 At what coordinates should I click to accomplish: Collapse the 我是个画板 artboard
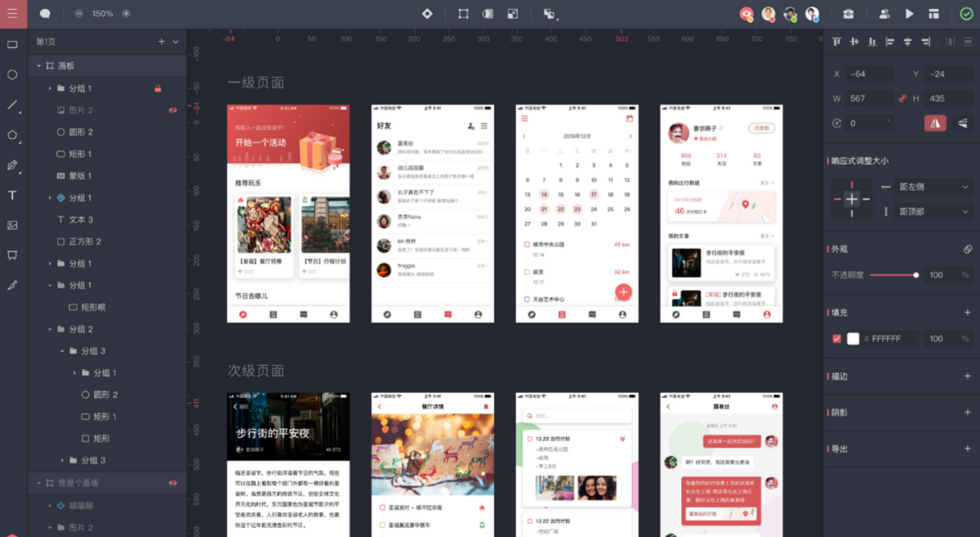click(38, 483)
